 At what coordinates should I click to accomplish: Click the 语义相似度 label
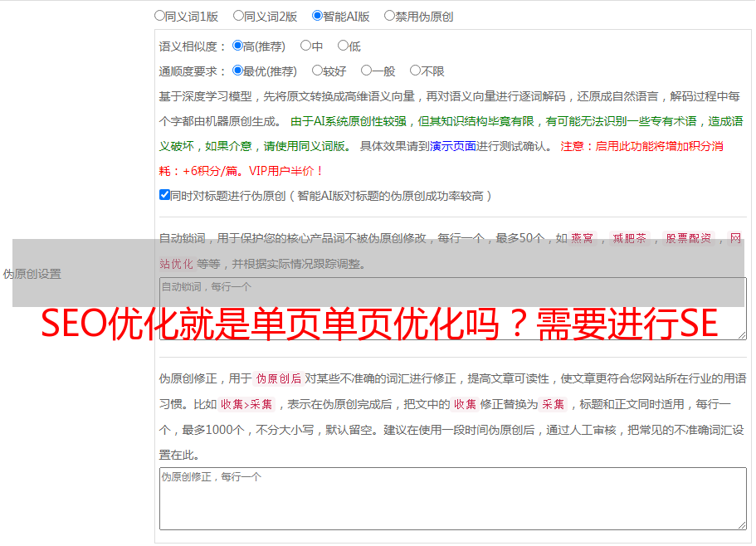192,46
